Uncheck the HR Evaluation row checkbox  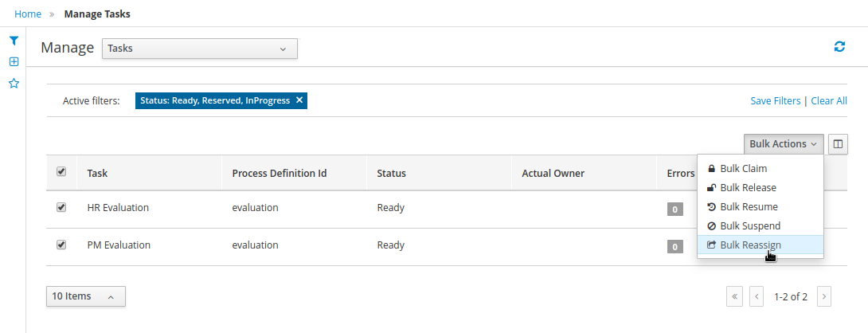(61, 207)
